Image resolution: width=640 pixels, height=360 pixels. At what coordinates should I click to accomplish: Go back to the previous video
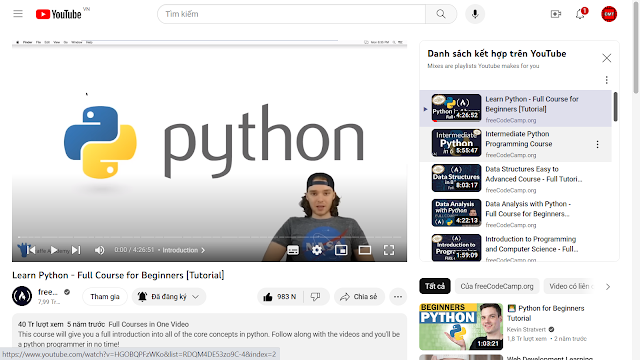31,250
